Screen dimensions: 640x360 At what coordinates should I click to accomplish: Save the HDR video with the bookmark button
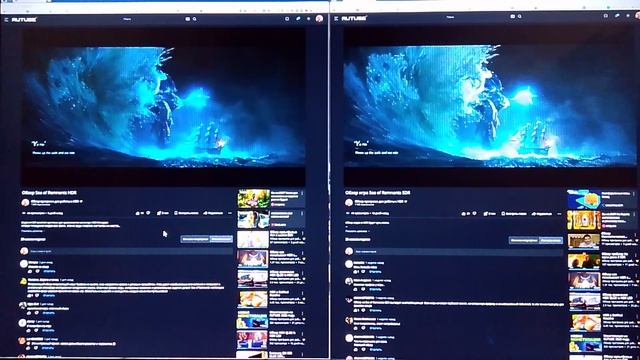[186, 213]
